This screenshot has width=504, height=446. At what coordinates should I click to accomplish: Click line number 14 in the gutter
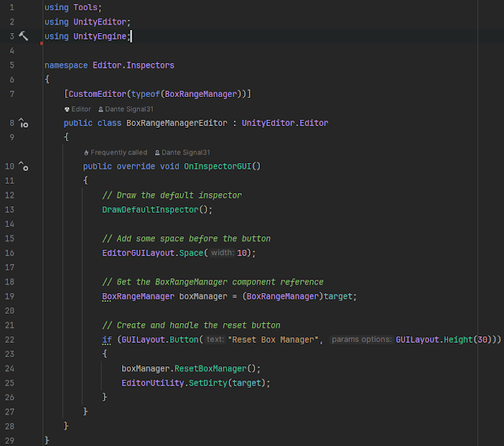pyautogui.click(x=9, y=224)
